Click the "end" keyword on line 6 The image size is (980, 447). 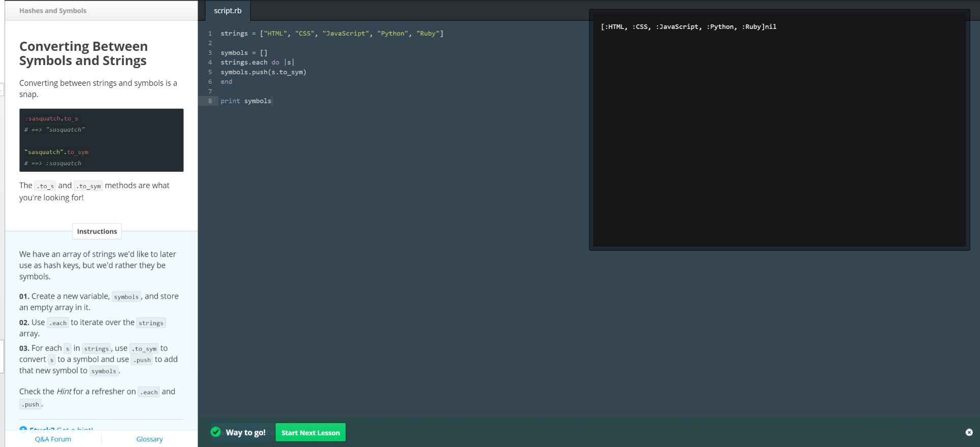pyautogui.click(x=226, y=82)
